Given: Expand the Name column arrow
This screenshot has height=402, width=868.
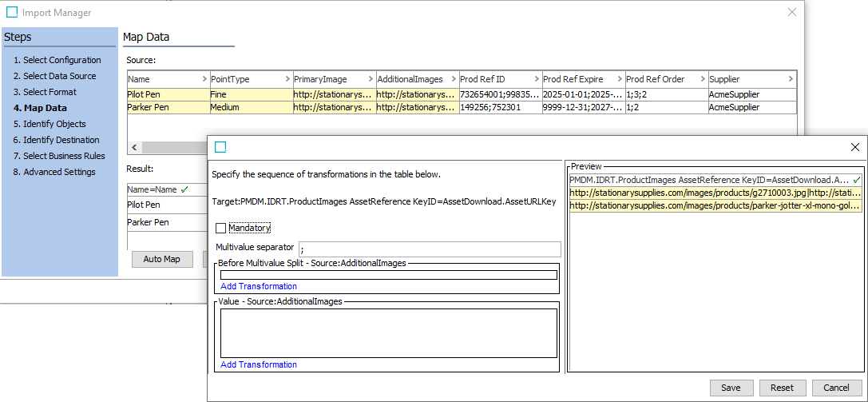Looking at the screenshot, I should (x=204, y=79).
